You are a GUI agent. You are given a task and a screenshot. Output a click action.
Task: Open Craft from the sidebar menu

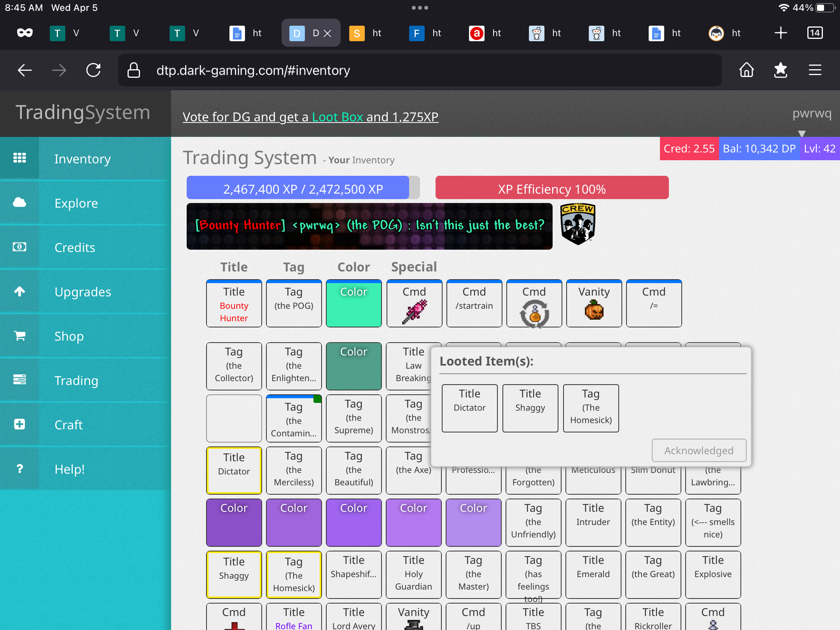pos(86,424)
